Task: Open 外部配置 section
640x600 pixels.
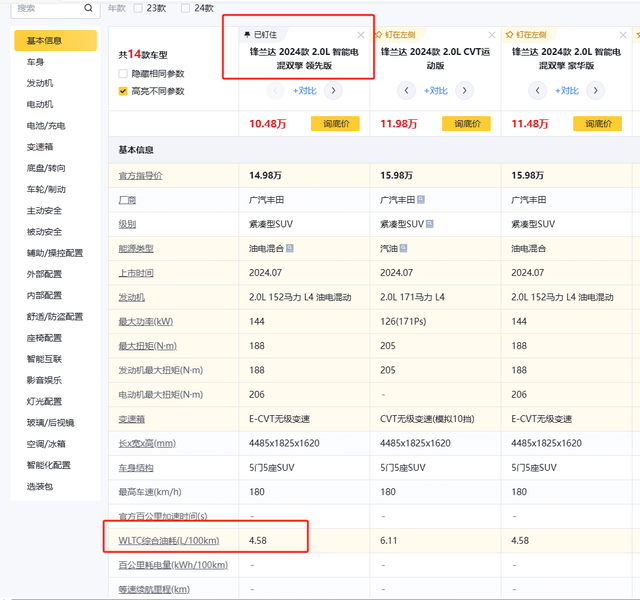Action: [44, 274]
